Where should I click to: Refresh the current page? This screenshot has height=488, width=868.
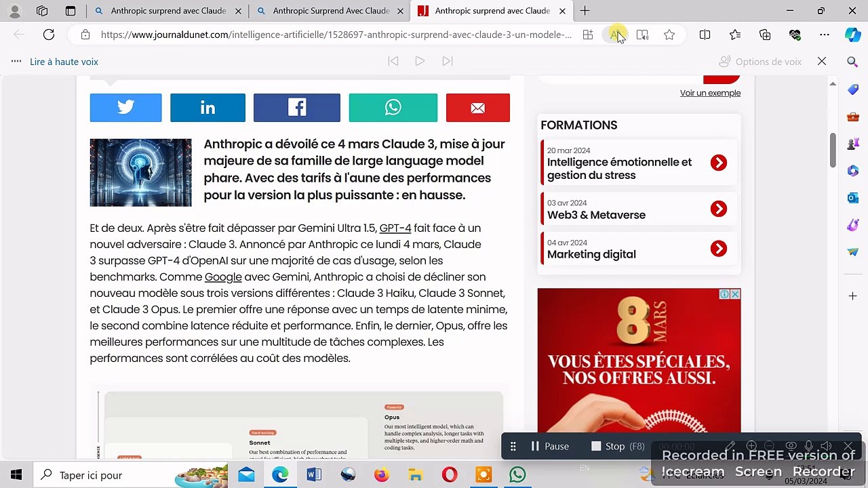coord(49,35)
